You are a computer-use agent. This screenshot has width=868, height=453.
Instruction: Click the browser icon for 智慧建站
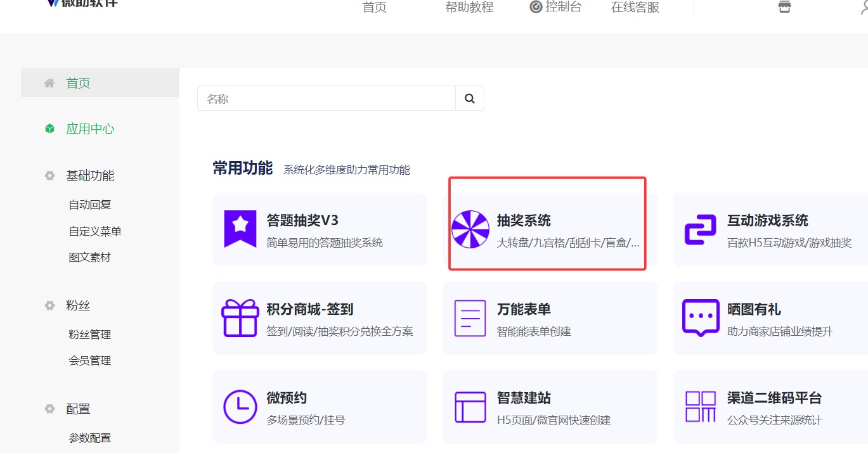[x=470, y=406]
